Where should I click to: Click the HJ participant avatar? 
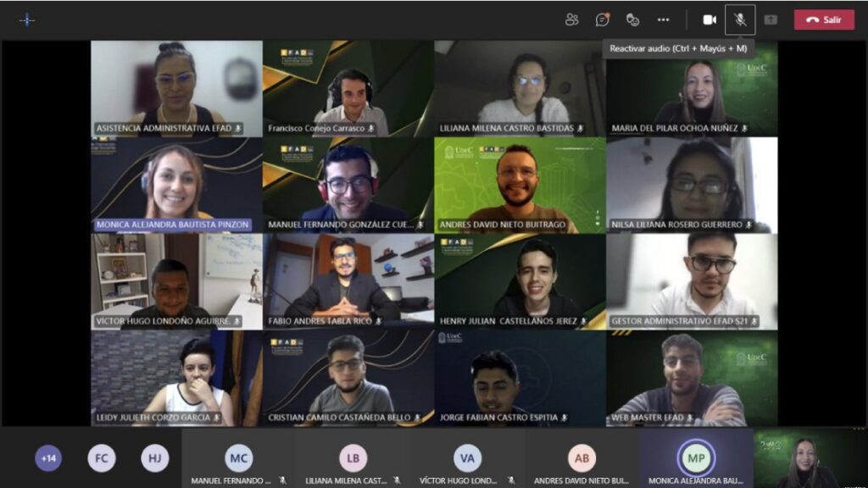click(154, 458)
